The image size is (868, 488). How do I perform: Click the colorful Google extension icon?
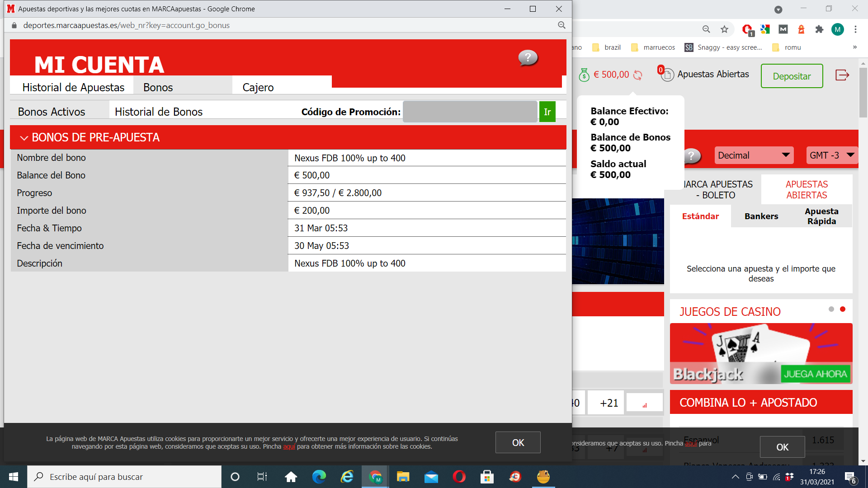765,29
